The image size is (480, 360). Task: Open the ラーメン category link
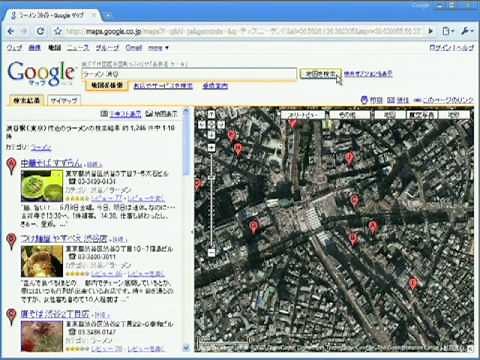click(41, 147)
